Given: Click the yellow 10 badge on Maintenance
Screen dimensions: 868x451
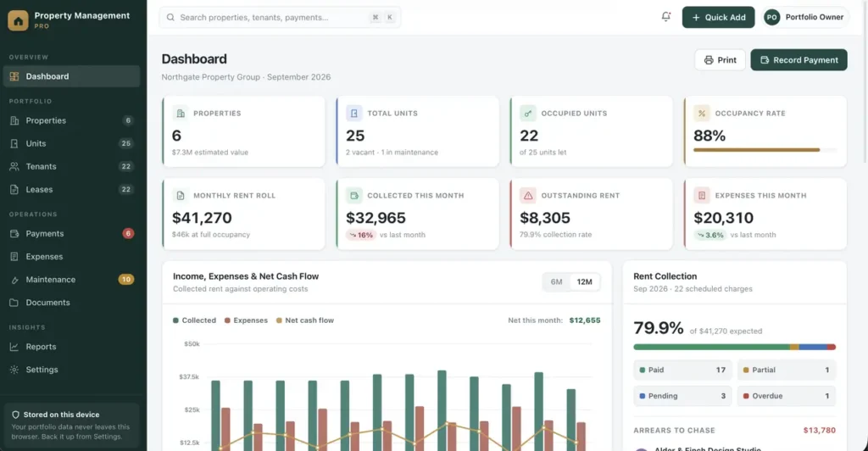Looking at the screenshot, I should click(126, 280).
